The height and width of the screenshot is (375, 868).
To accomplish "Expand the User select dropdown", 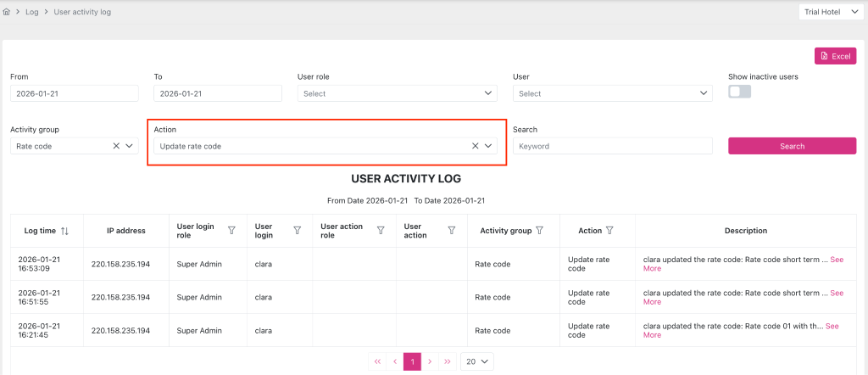I will (x=612, y=93).
